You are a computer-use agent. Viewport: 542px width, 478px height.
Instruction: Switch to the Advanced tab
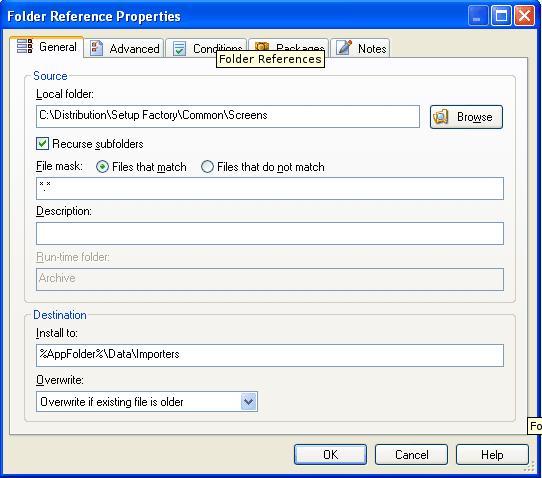(124, 48)
